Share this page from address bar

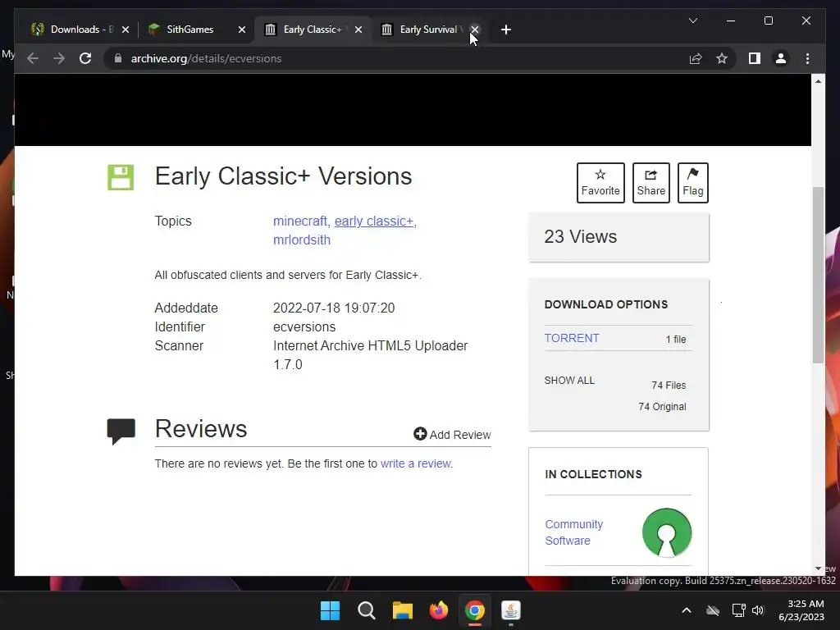[x=696, y=58]
